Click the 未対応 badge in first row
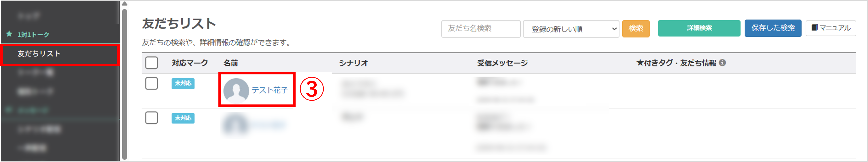 183,83
